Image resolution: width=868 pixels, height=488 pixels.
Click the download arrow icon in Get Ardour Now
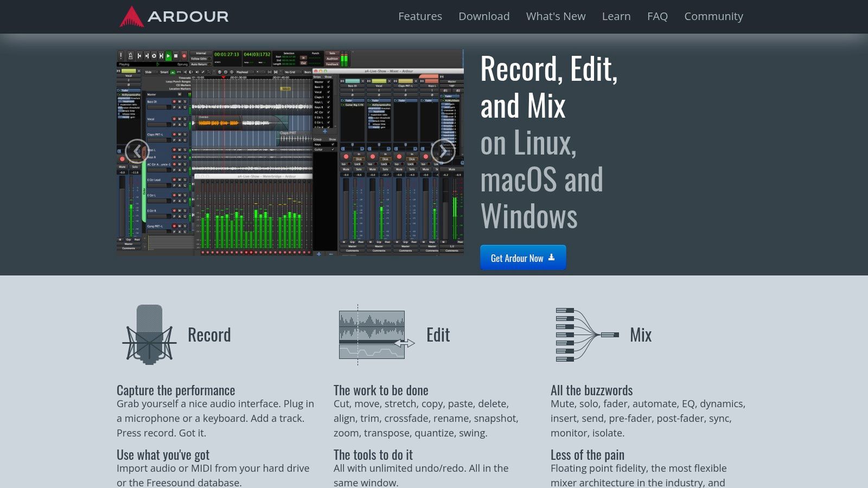551,258
